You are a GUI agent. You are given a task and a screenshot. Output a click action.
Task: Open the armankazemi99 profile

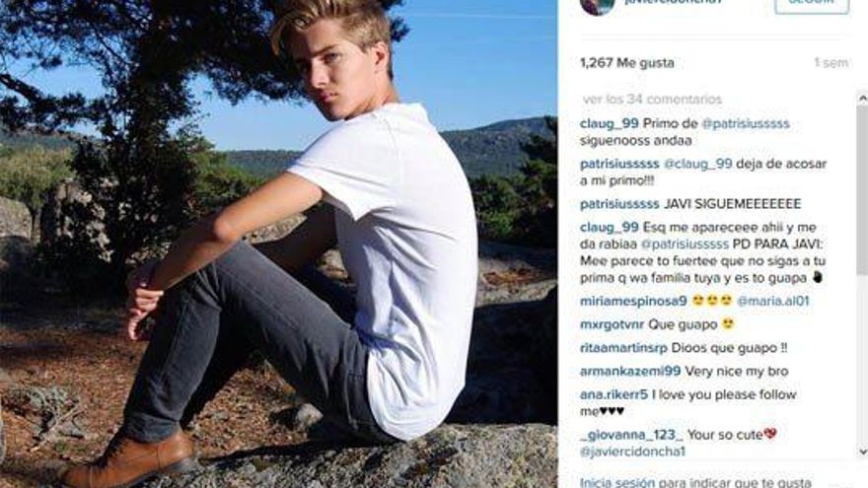pyautogui.click(x=630, y=372)
